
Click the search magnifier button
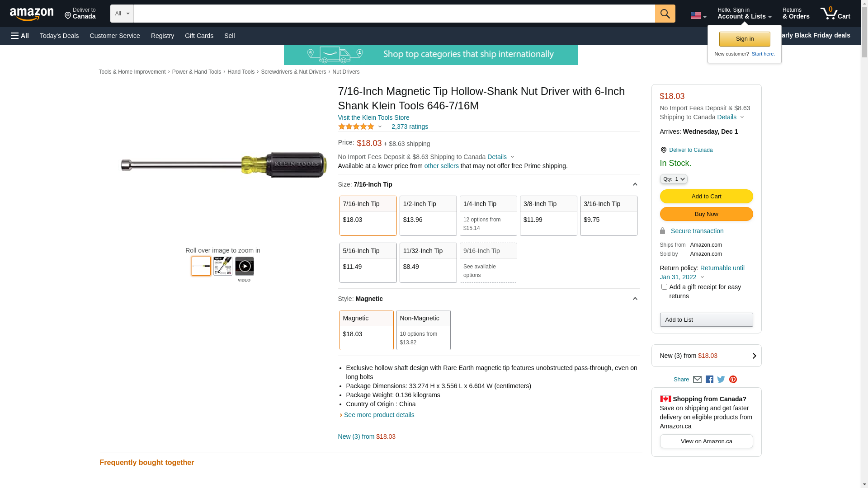pyautogui.click(x=665, y=14)
